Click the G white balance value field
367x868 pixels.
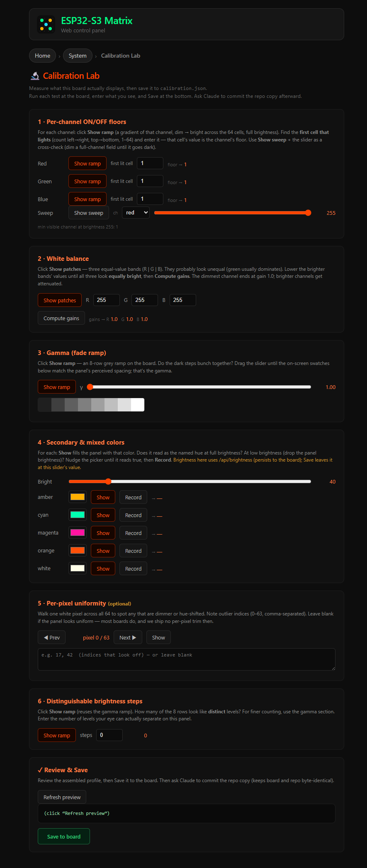(145, 300)
